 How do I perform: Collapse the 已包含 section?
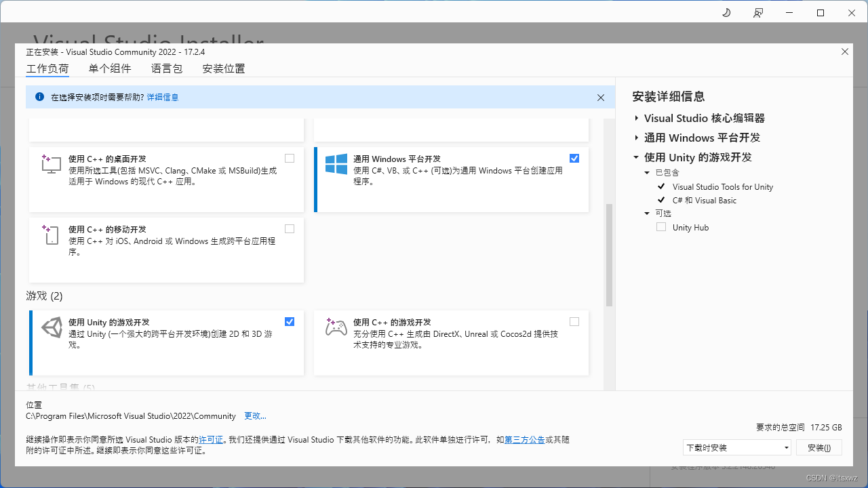coord(647,173)
